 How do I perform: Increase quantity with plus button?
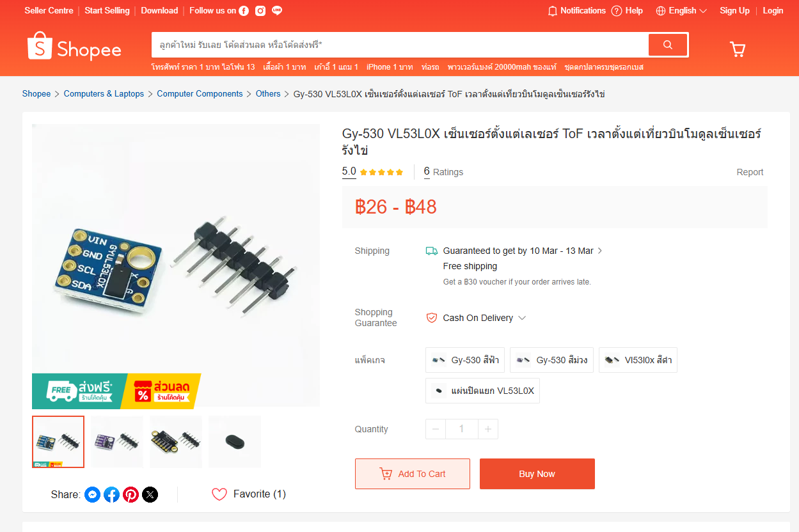tap(488, 429)
